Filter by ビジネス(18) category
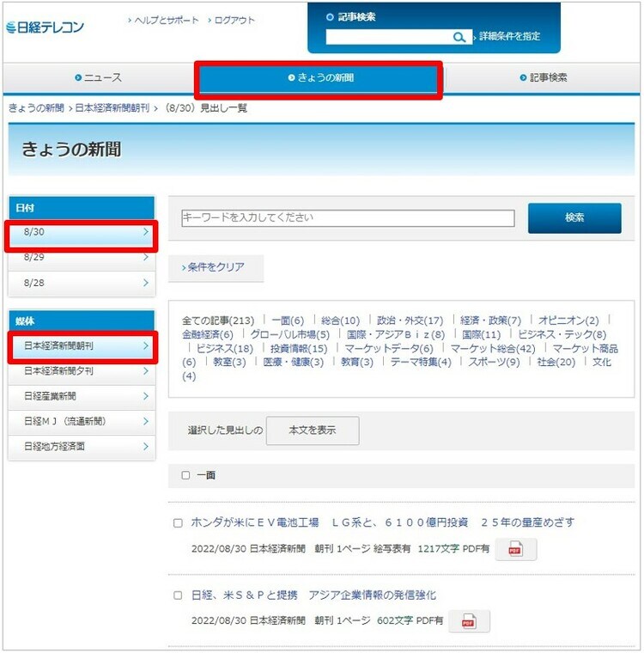Viewport: 644px width, 653px height. 224,349
